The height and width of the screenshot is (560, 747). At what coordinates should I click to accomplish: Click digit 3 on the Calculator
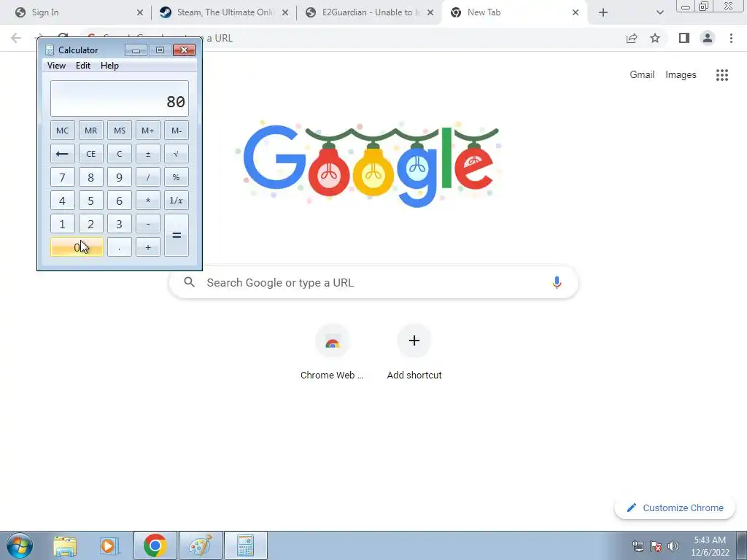click(120, 224)
